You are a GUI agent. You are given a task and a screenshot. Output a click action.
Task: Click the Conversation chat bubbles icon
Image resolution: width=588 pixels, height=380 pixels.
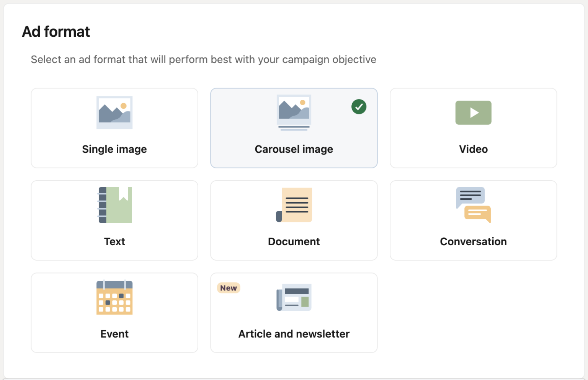tap(473, 205)
